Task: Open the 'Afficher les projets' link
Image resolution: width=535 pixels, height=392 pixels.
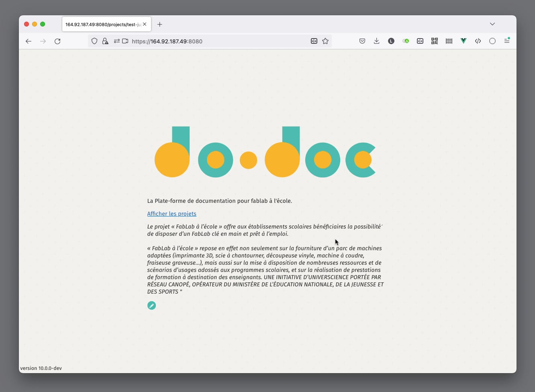Action: point(172,214)
